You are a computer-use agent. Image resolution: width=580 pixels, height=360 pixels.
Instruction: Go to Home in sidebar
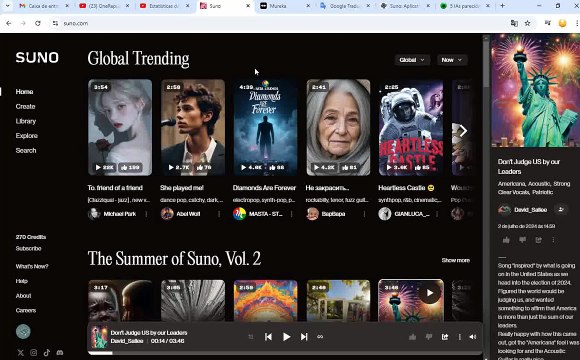(x=24, y=92)
